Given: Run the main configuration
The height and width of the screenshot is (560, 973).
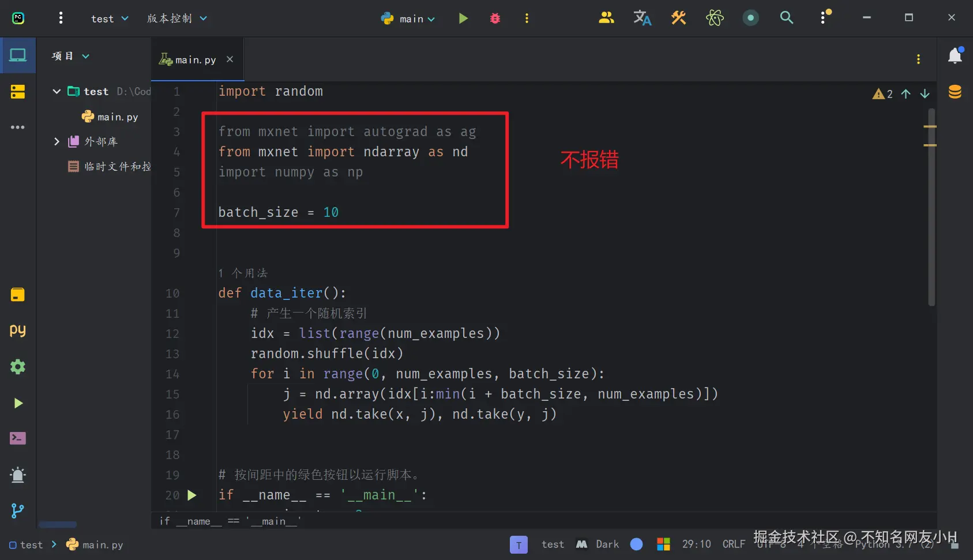Looking at the screenshot, I should 463,18.
